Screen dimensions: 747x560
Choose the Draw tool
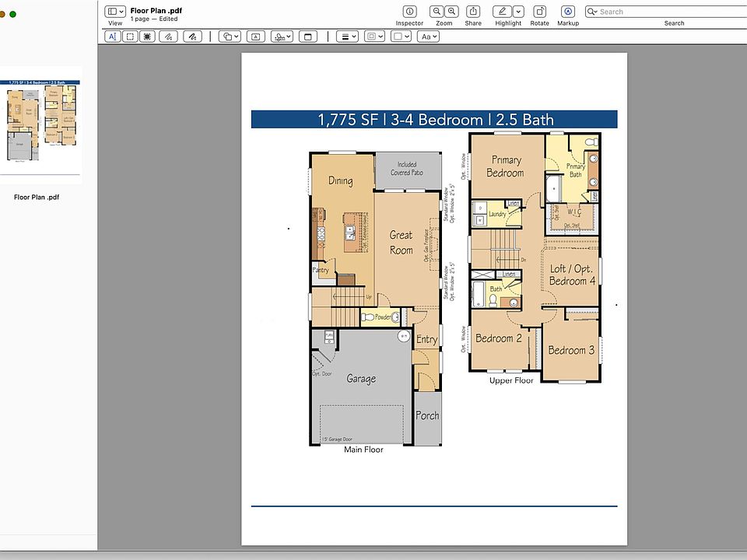coord(192,37)
